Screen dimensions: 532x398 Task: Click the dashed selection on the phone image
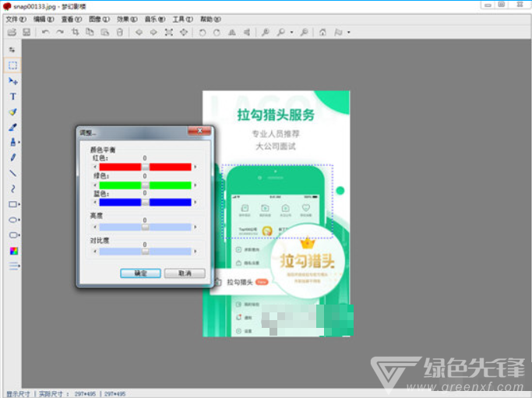(x=277, y=202)
